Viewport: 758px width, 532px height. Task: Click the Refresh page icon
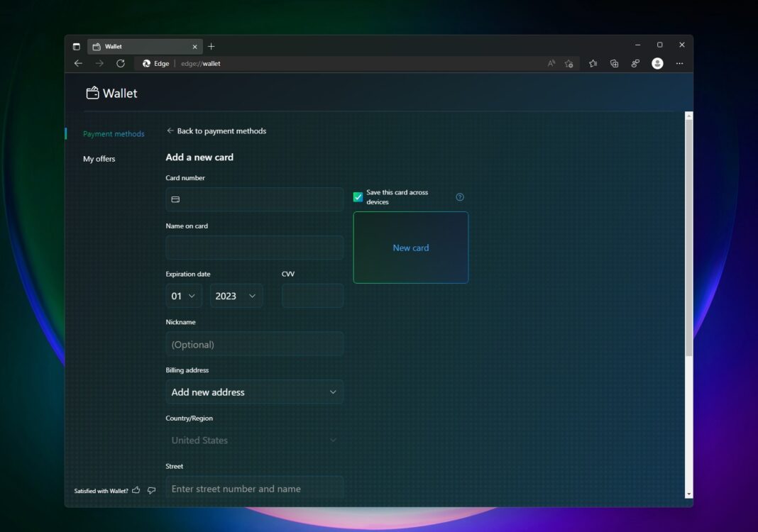coord(120,63)
